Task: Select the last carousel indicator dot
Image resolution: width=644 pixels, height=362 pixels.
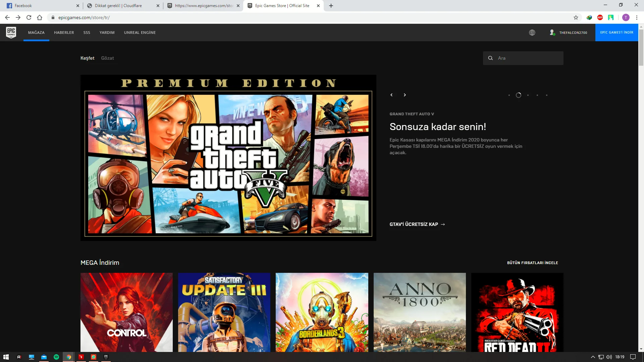Action: click(547, 95)
